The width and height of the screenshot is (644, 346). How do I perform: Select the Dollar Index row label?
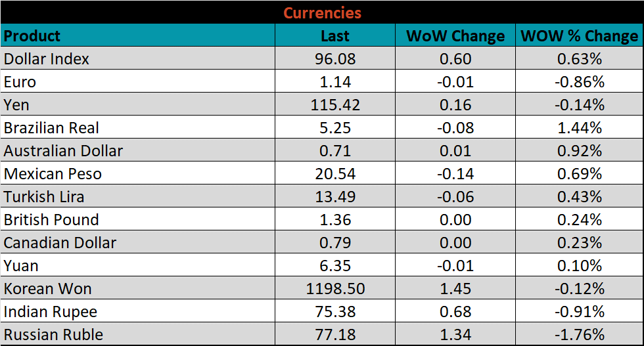(47, 59)
